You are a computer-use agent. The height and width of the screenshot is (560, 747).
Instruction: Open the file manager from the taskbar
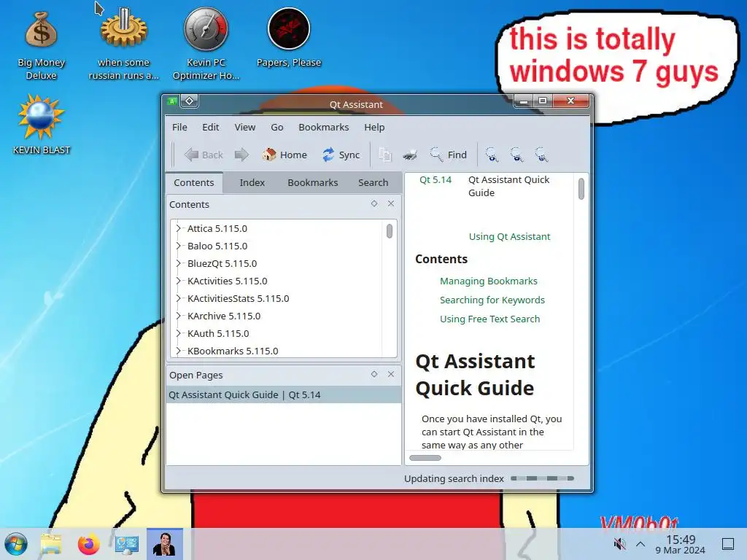(51, 544)
